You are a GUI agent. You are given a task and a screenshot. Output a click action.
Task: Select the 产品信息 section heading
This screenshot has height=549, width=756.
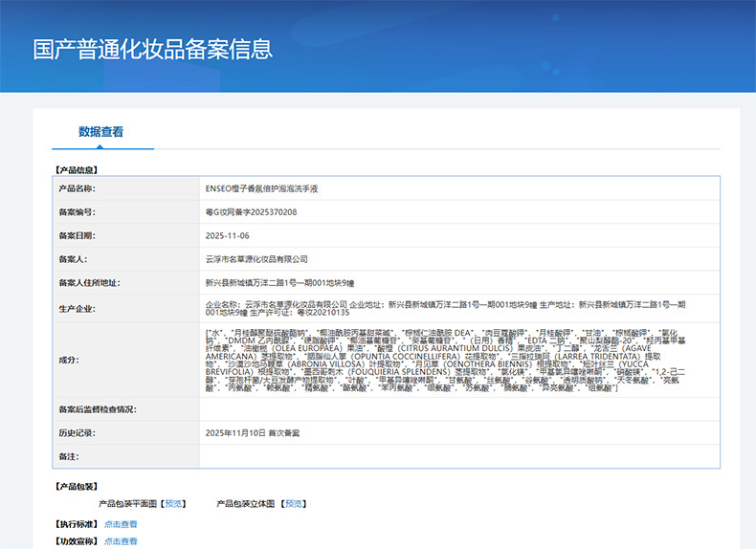coord(77,170)
